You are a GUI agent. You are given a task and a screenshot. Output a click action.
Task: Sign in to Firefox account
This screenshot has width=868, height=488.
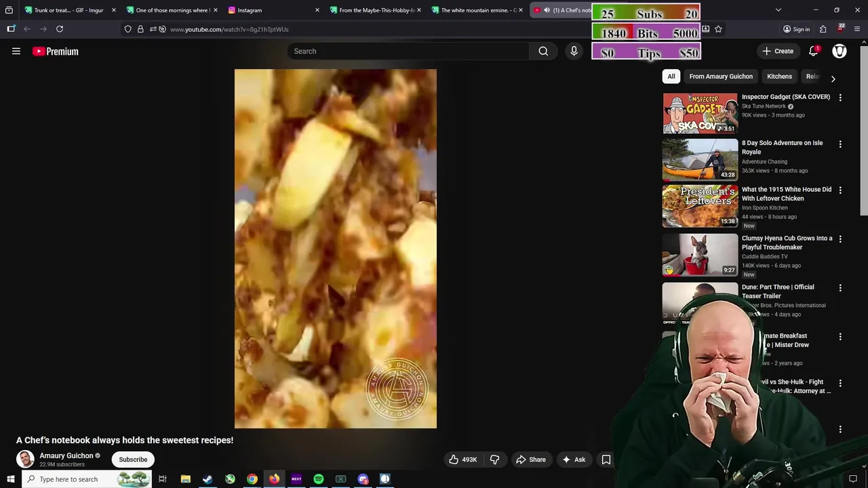(796, 29)
